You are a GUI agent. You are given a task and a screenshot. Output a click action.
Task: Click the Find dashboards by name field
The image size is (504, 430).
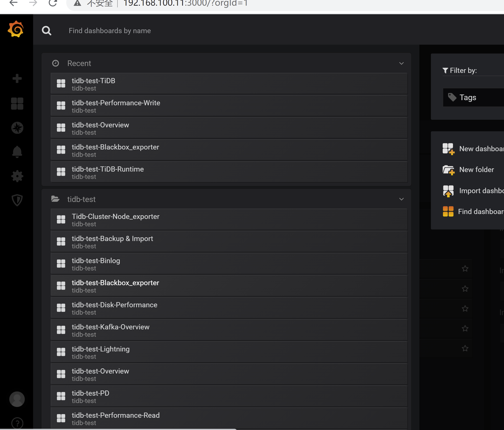click(x=110, y=31)
